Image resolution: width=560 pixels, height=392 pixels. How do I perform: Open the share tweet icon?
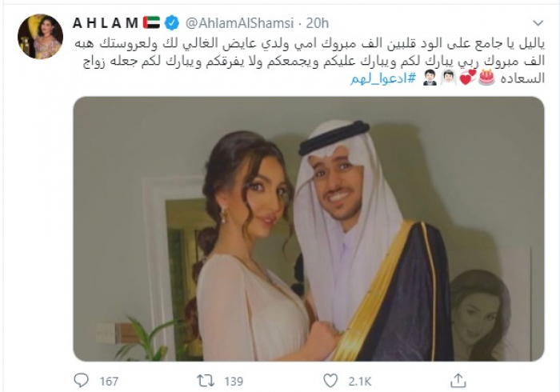click(458, 381)
